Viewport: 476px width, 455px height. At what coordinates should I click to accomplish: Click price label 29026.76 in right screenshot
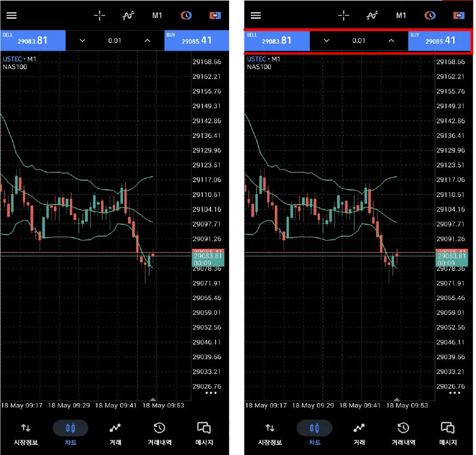click(x=450, y=386)
